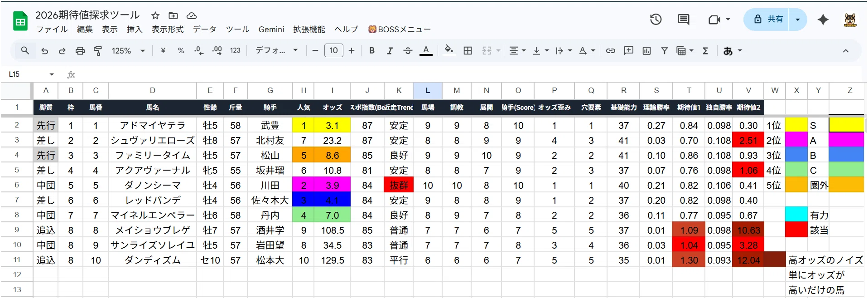Viewport: 868px width, 299px height.
Task: Click the font size input field
Action: [333, 51]
